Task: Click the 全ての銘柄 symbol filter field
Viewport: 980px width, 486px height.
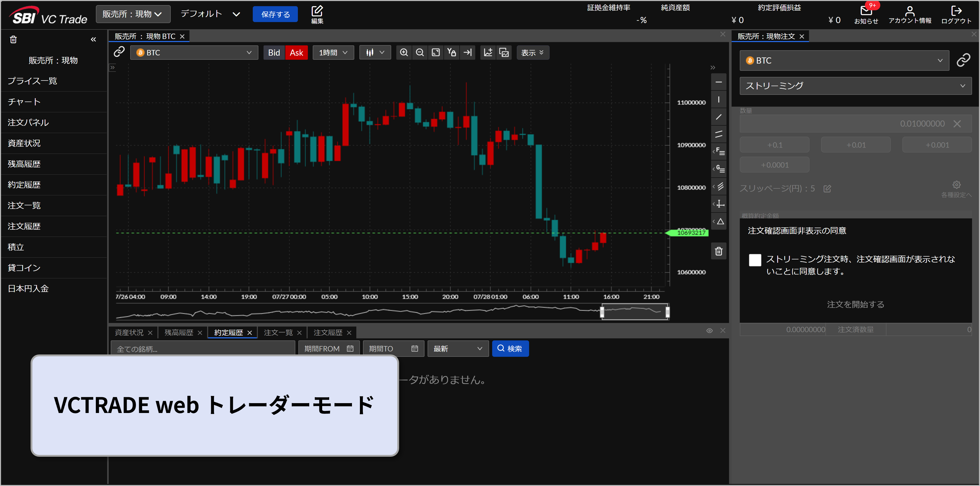Action: pos(203,348)
